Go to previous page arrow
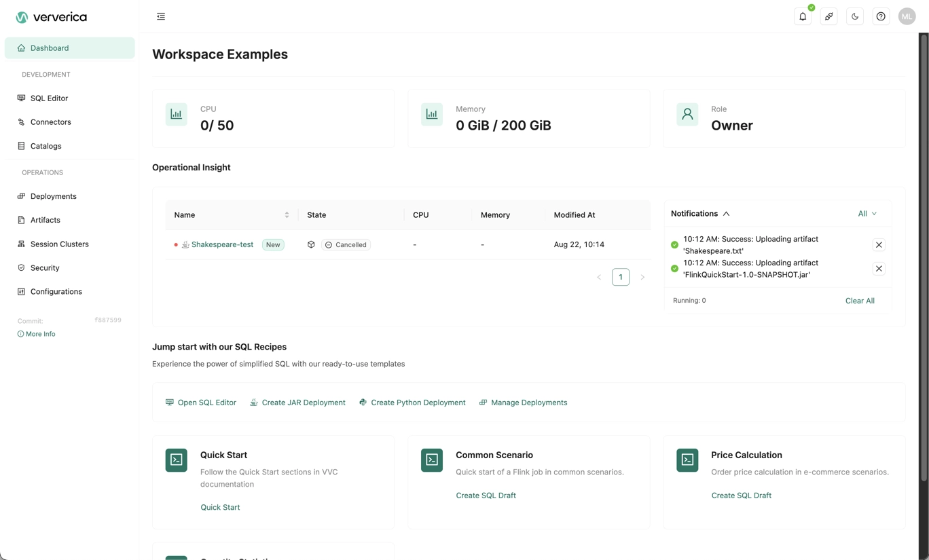The height and width of the screenshot is (560, 929). click(599, 277)
